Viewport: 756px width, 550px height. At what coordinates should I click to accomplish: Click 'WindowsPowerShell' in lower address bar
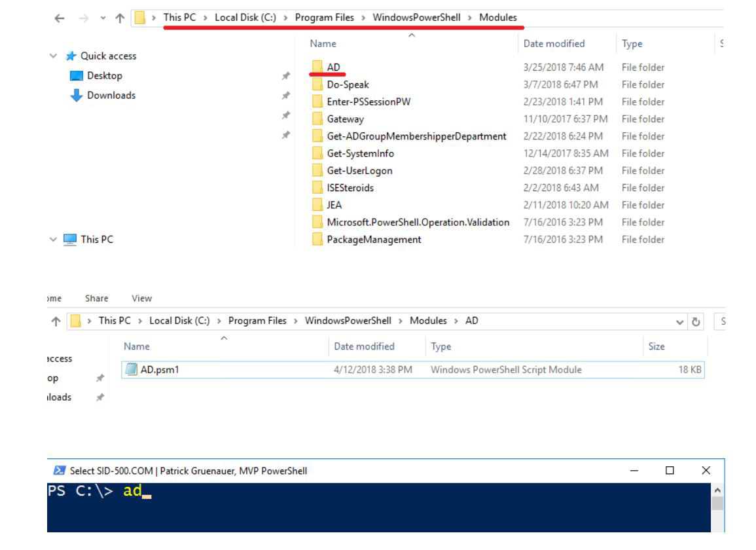(x=348, y=321)
